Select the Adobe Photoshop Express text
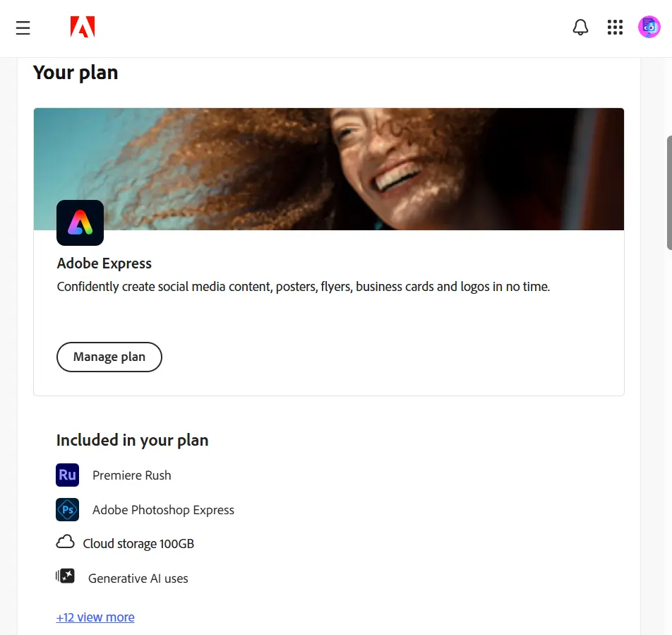Screen dimensions: 672x635 click(163, 510)
